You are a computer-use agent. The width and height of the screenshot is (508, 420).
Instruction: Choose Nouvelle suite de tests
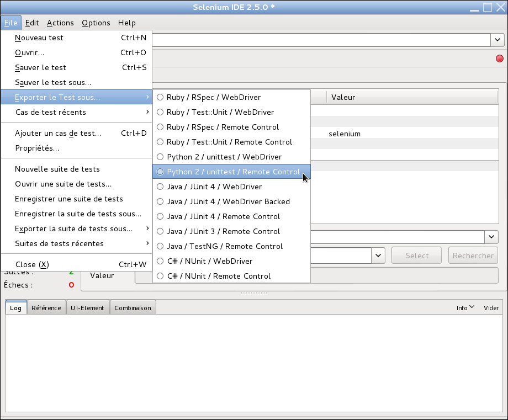pyautogui.click(x=76, y=169)
